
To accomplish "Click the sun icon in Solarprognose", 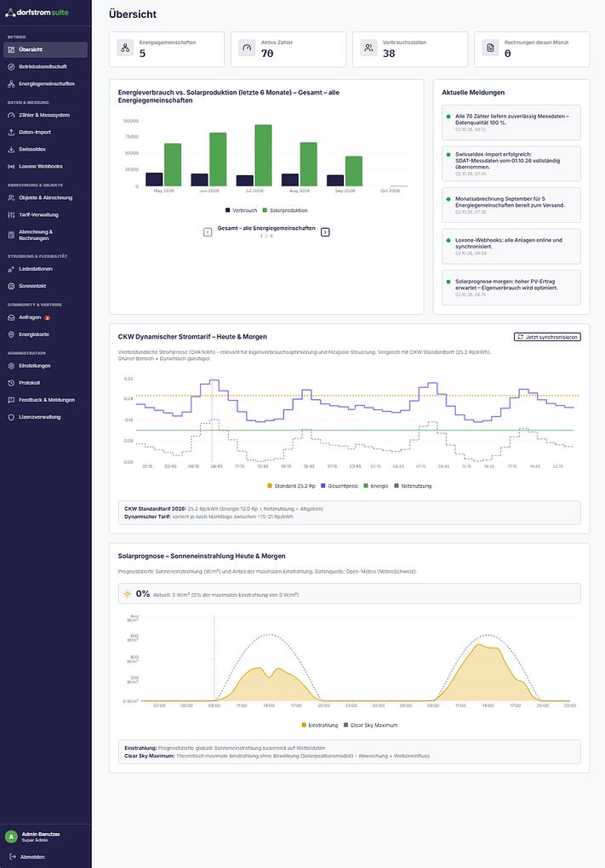I will coord(128,594).
